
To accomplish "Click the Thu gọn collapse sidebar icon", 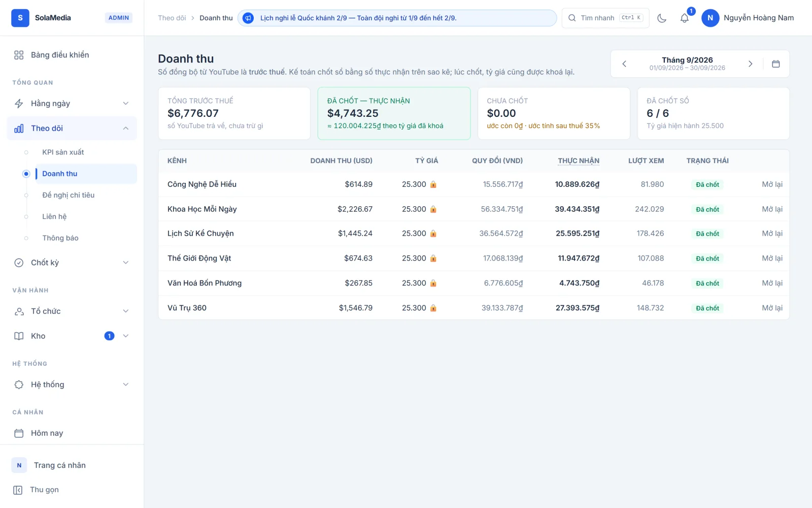I will click(18, 490).
